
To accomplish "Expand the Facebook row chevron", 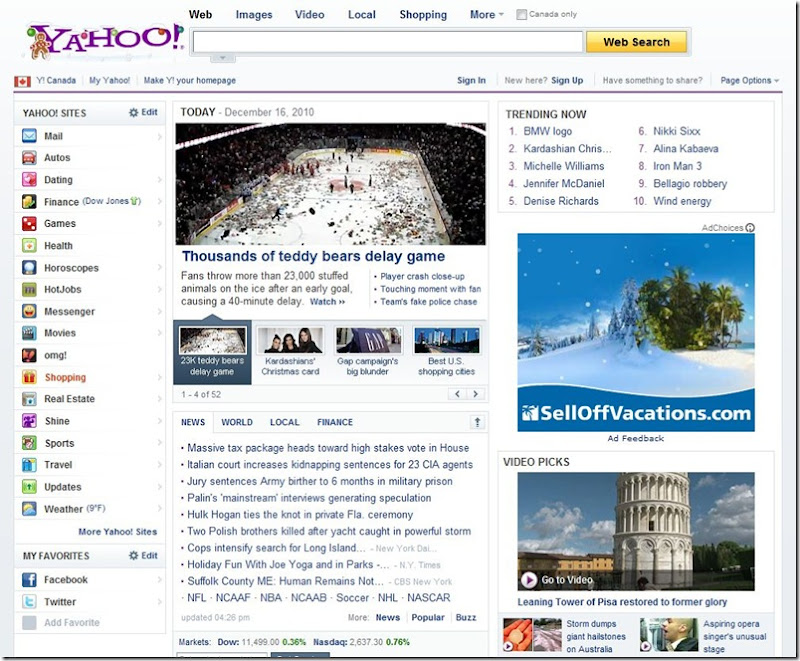I will point(159,579).
